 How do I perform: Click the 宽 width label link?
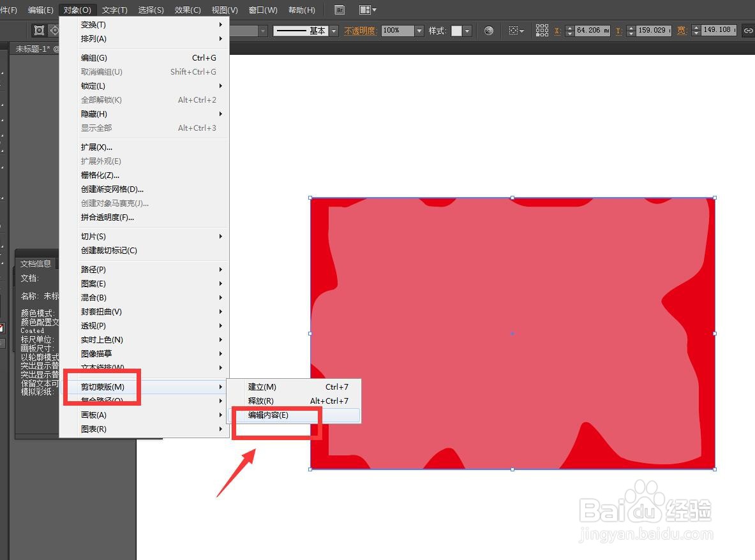pos(682,31)
